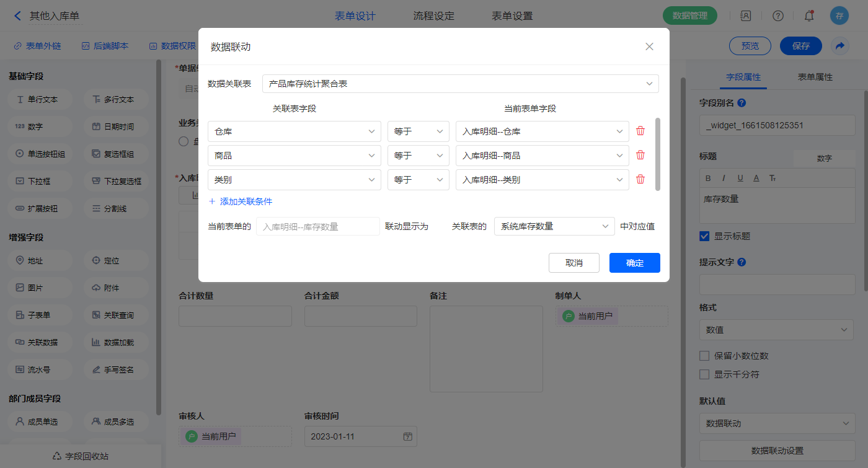Uncheck the 显示标题 checkbox
This screenshot has width=868, height=468.
704,236
